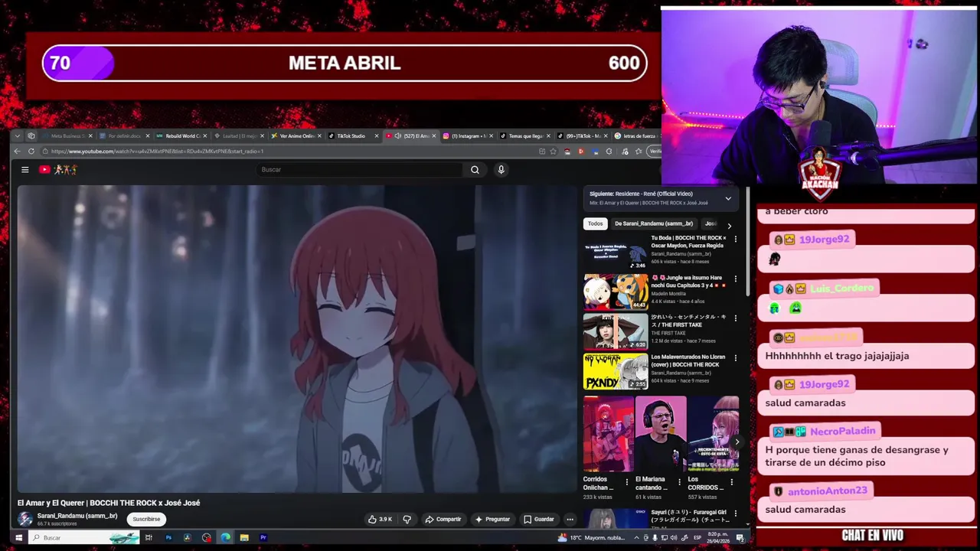Switch to Por definir document tab
The height and width of the screenshot is (551, 980).
point(122,136)
